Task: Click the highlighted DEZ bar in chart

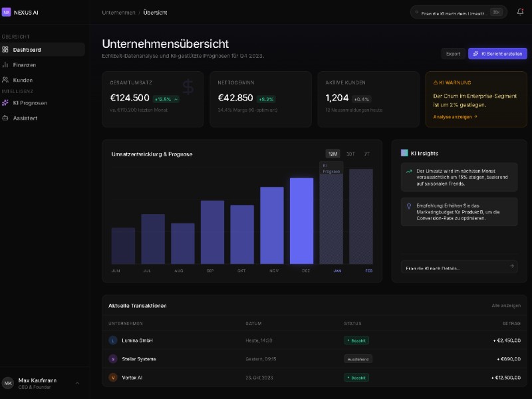Action: (301, 221)
